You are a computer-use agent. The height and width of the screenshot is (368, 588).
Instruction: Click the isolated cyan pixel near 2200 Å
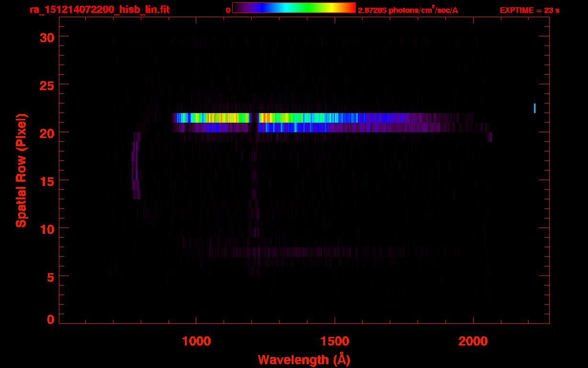coord(535,108)
